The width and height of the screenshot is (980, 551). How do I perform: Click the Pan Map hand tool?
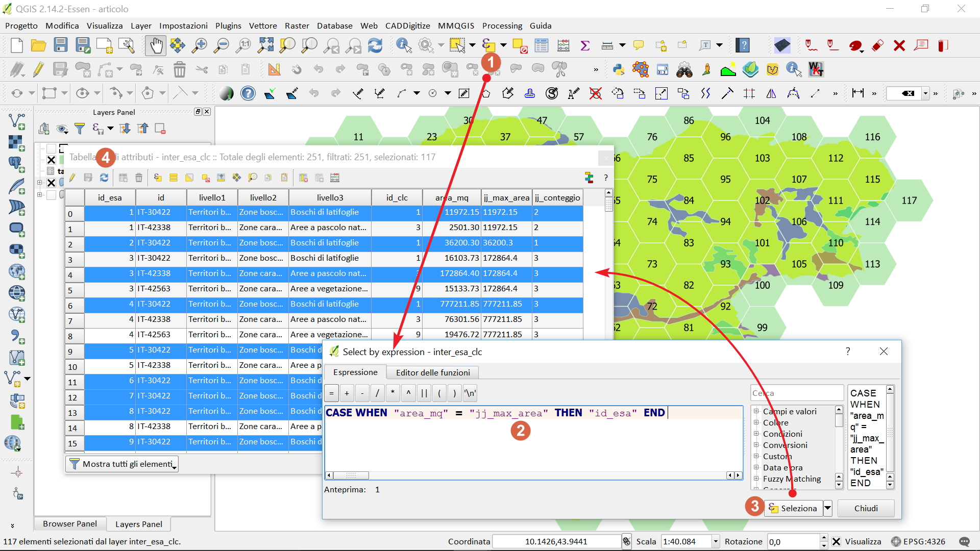click(155, 45)
